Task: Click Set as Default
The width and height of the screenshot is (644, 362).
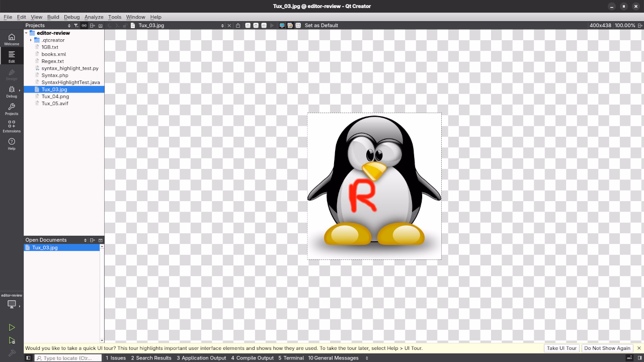Action: point(321,25)
